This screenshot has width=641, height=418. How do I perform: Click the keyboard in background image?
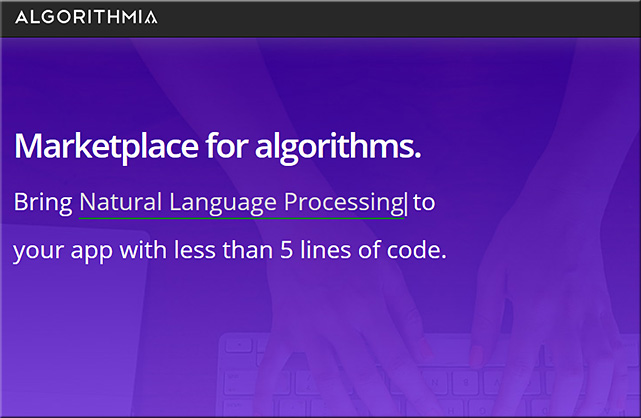425,374
